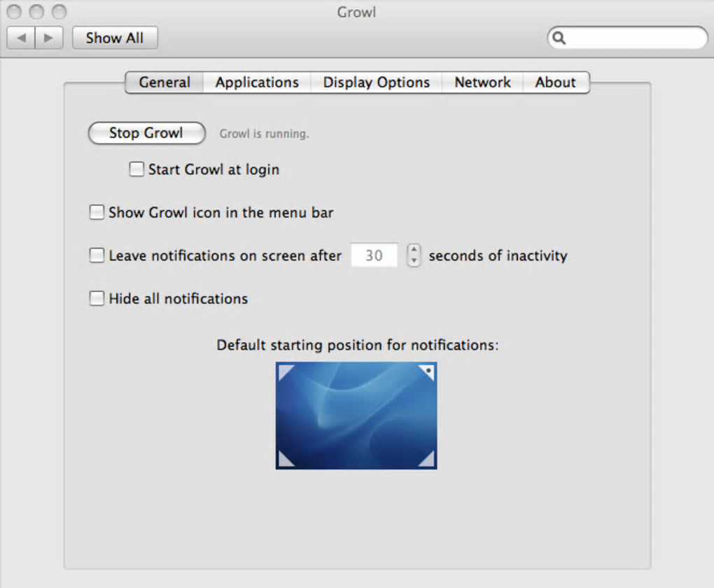Screen dimensions: 714x588
Task: Switch to the Applications tab
Action: [x=257, y=83]
